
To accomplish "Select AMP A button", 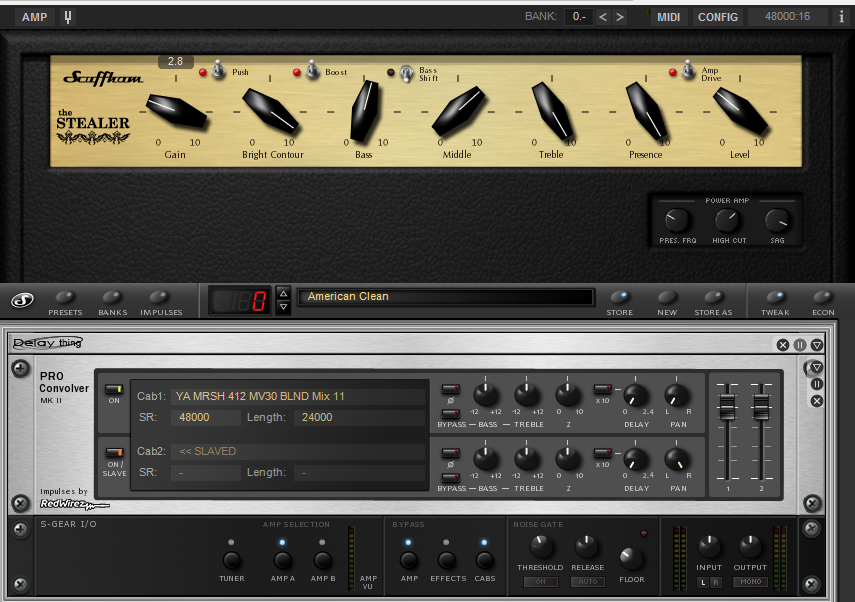I will point(282,560).
